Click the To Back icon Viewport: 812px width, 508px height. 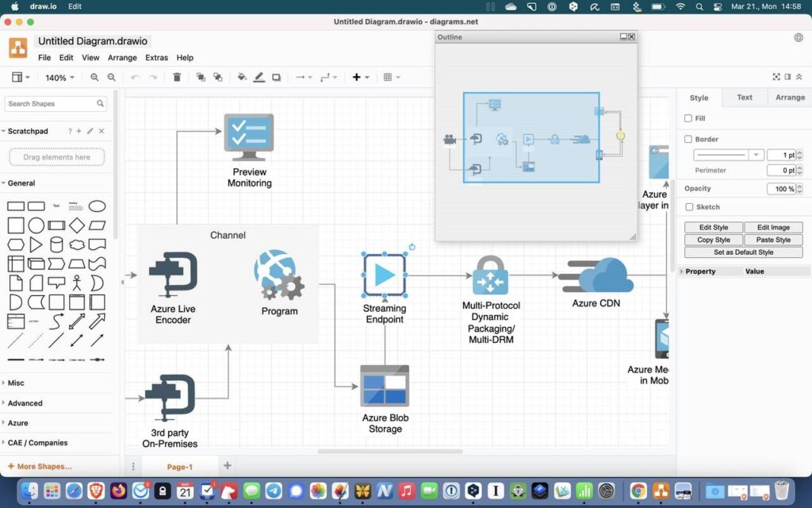(218, 77)
